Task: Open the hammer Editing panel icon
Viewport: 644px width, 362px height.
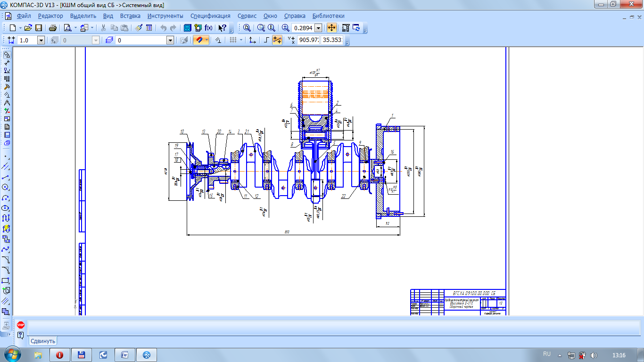Action: 7,87
